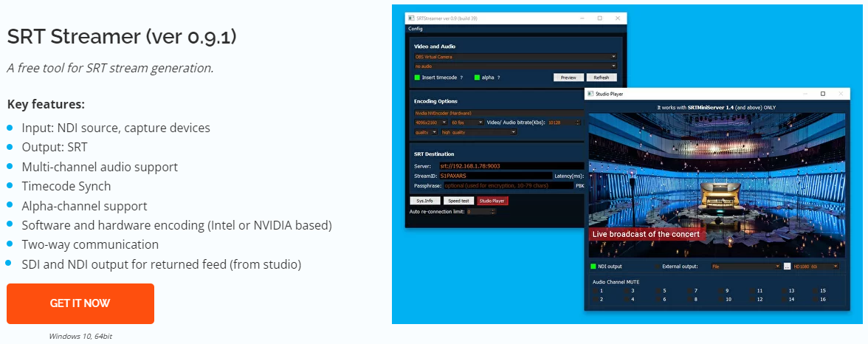Mute audio channel 8

(689, 299)
